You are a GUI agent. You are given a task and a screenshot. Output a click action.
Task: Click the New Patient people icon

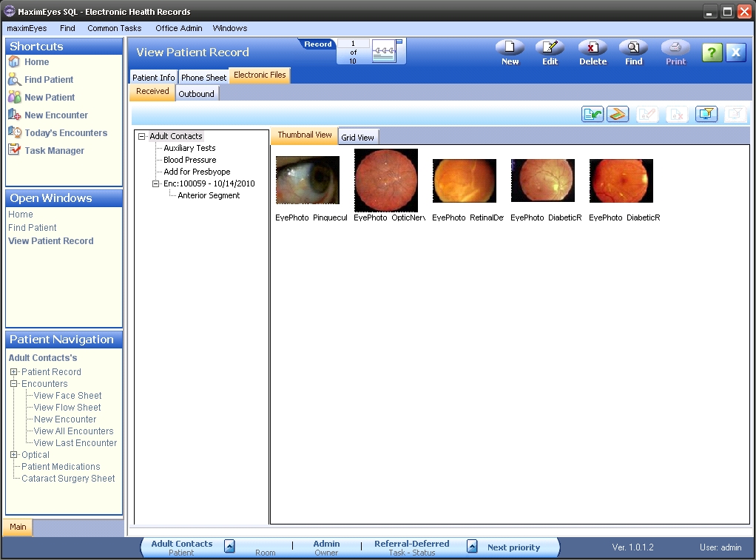15,97
